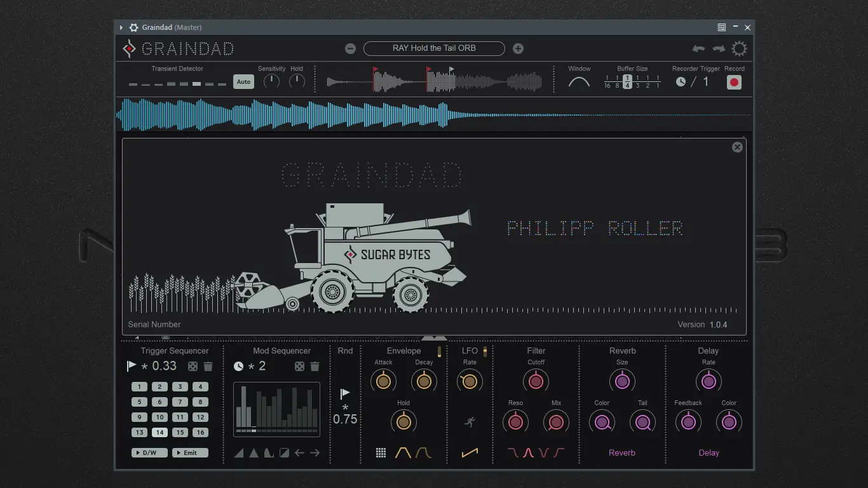Select the notch filter type
Viewport: 868px width, 488px height.
tap(543, 453)
